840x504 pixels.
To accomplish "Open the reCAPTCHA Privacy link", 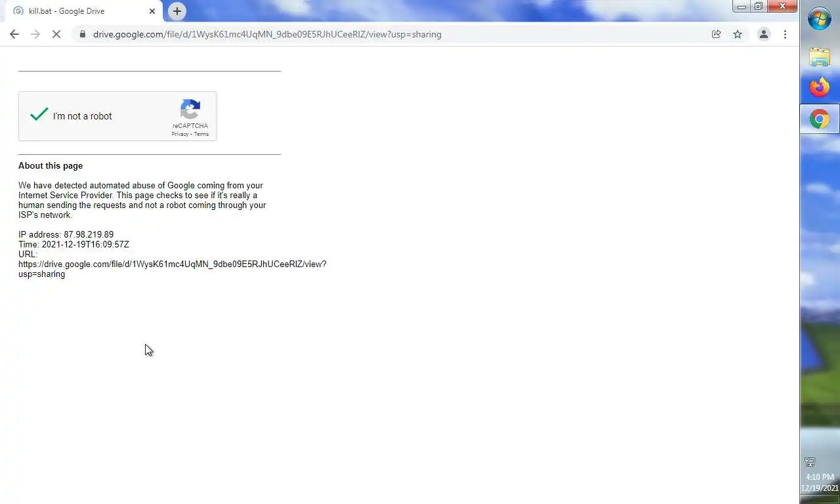I will 180,134.
